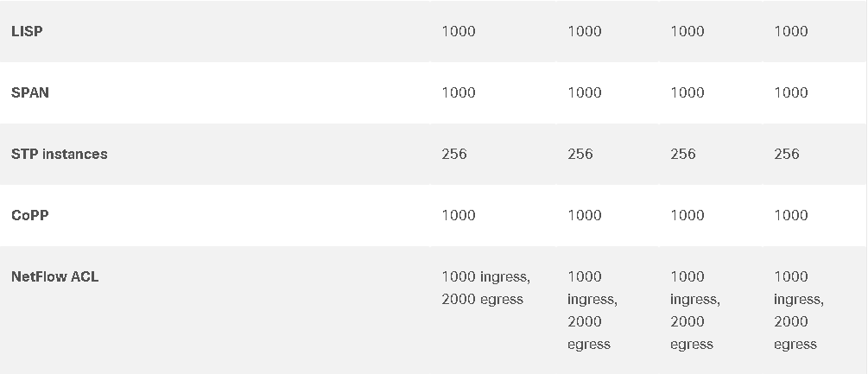This screenshot has height=374, width=868.
Task: Select STP instances 256 in third data column
Action: [682, 155]
